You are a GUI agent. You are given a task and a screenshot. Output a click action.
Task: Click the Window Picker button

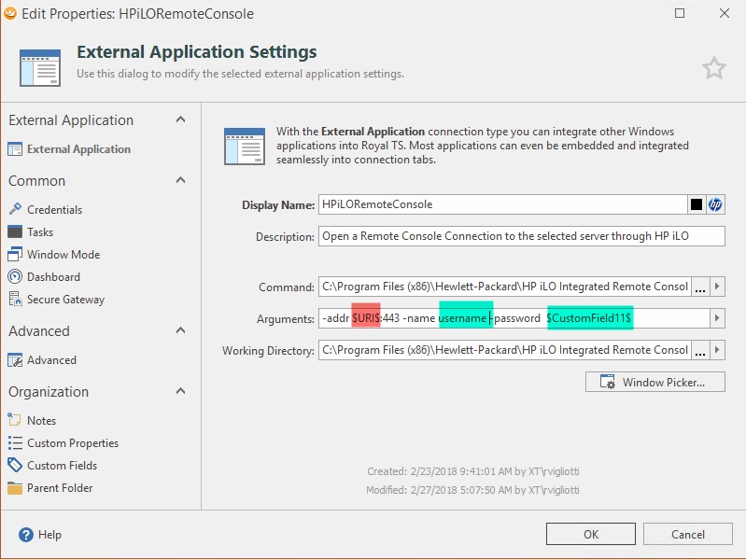point(655,382)
